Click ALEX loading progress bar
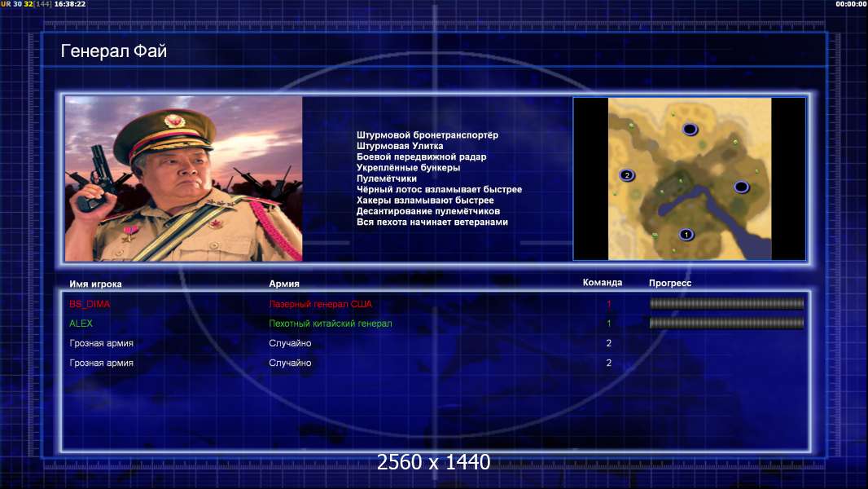868x489 pixels. (726, 324)
